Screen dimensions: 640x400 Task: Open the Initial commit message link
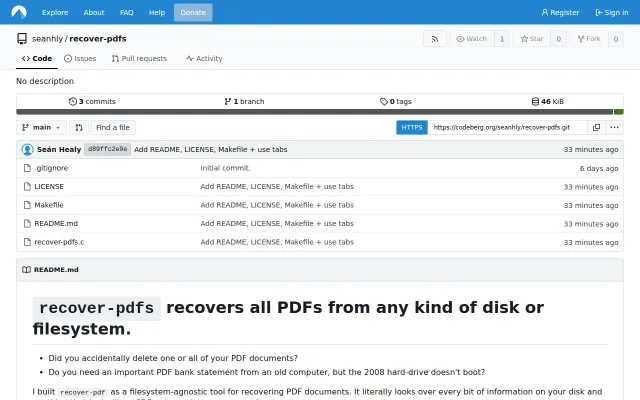click(x=225, y=168)
